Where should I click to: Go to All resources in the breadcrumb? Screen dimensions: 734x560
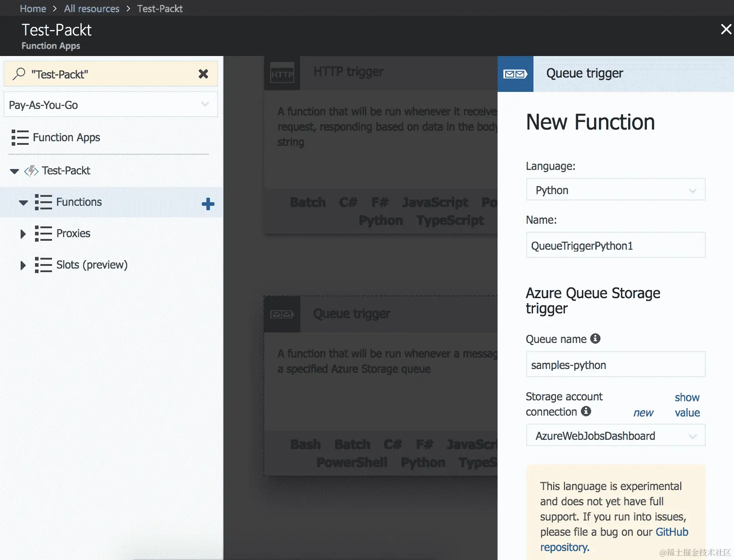(92, 9)
